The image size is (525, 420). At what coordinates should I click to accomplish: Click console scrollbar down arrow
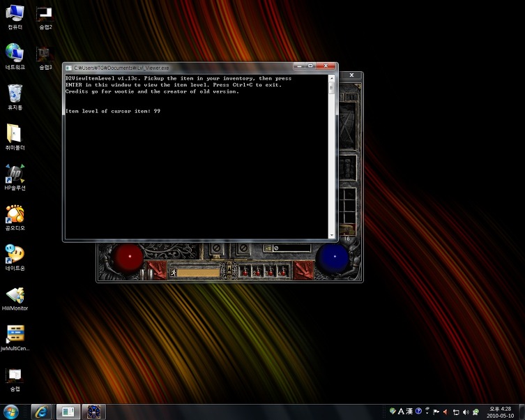(x=332, y=235)
